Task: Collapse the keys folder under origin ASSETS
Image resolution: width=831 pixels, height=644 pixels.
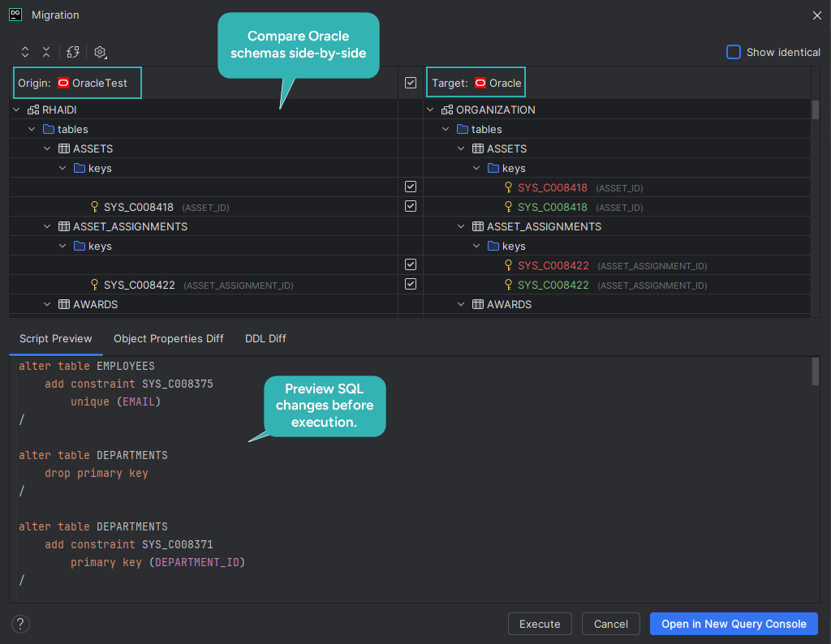Action: point(62,169)
